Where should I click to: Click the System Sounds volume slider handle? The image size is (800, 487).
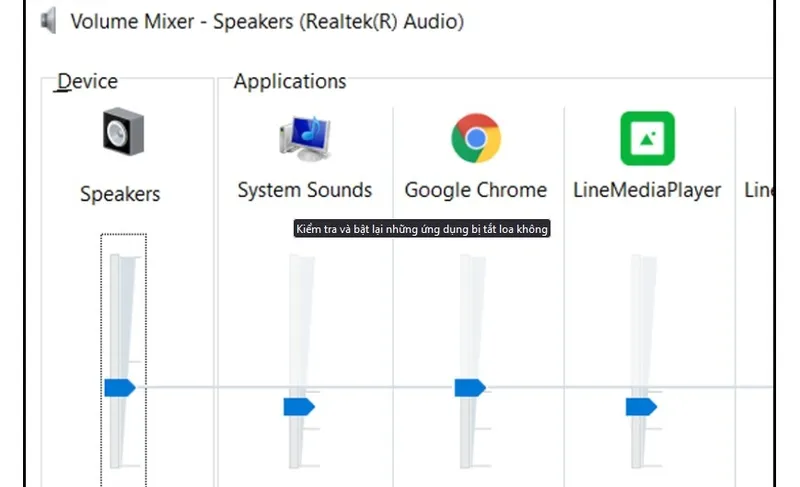[298, 406]
